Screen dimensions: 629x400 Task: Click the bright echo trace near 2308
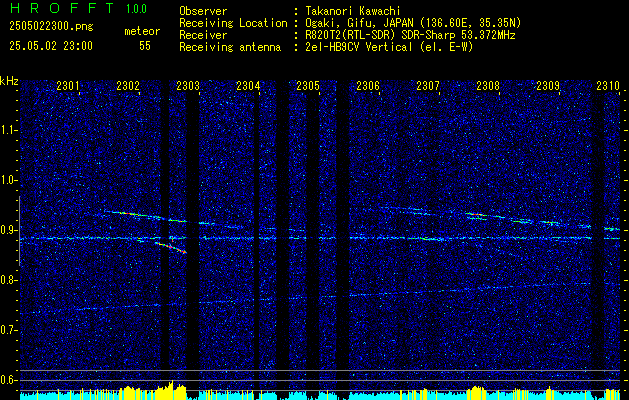tap(477, 216)
